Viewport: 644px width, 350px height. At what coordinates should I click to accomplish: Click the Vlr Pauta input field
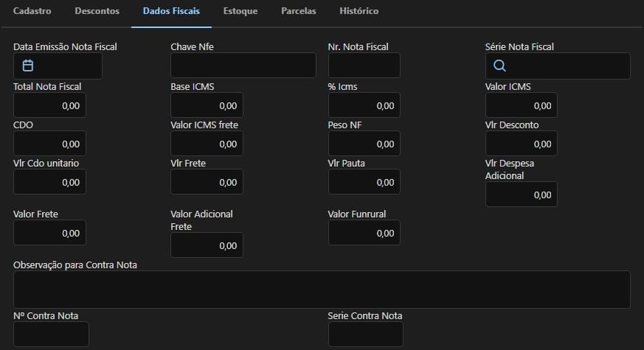(x=364, y=182)
